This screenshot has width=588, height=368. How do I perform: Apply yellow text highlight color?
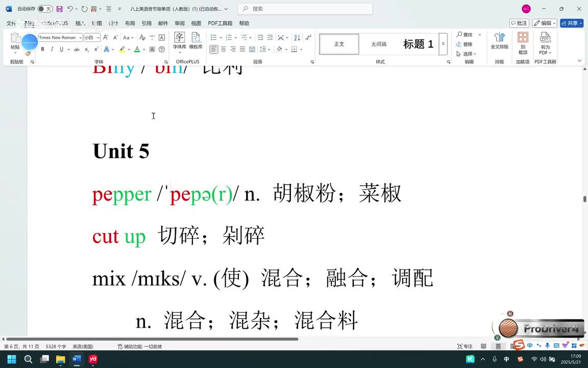pos(122,49)
